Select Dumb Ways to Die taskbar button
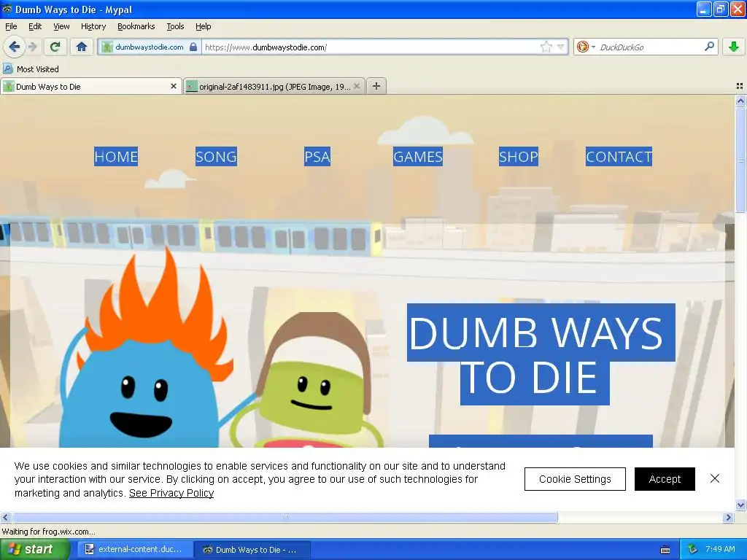Viewport: 747px width, 560px height. pyautogui.click(x=252, y=550)
